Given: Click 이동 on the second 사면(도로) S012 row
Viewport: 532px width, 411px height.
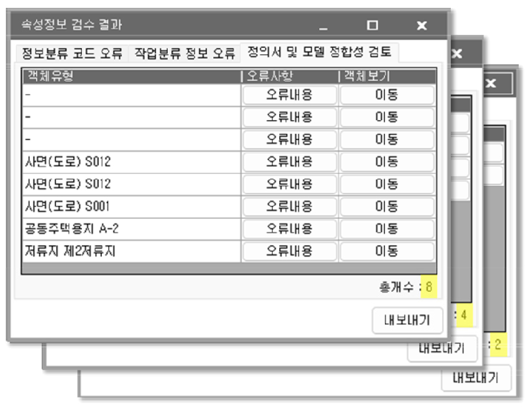Looking at the screenshot, I should click(390, 184).
